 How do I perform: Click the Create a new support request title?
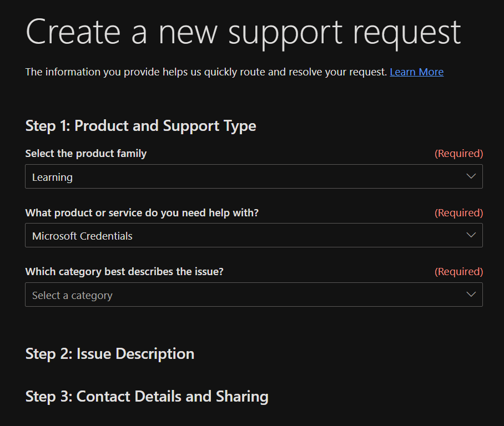pyautogui.click(x=243, y=32)
